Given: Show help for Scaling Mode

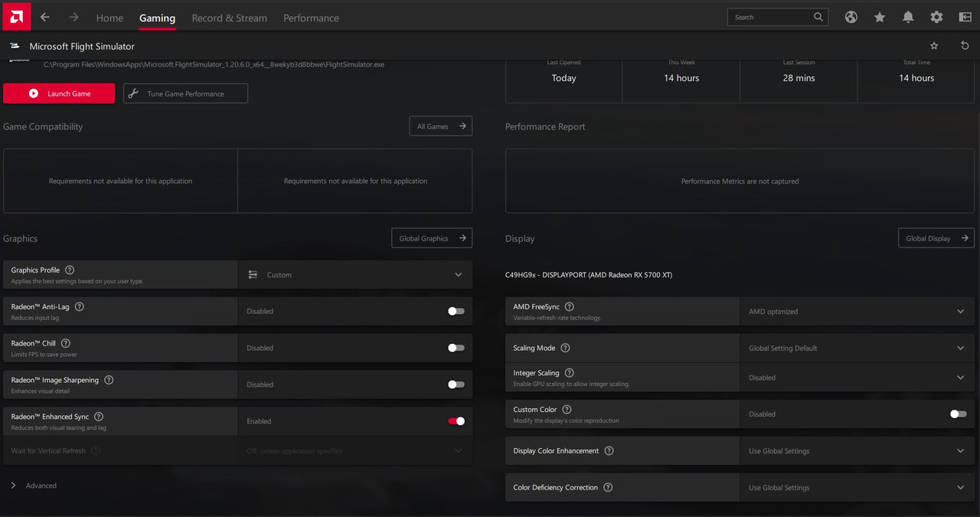Looking at the screenshot, I should pos(565,348).
